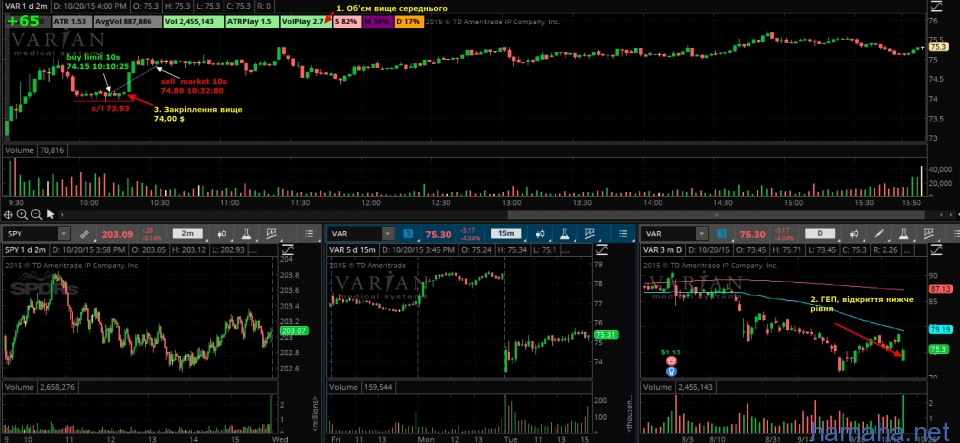Click the scrollbar's left arrow at its right end
The image size is (960, 443).
pos(942,215)
